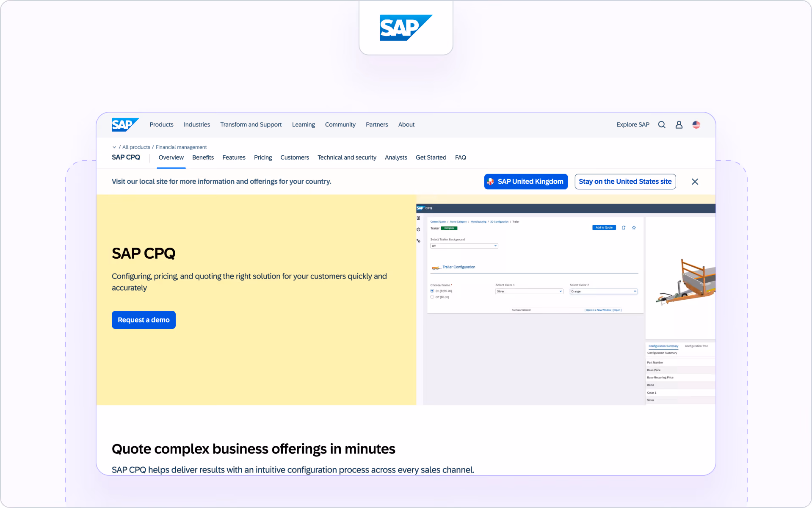Screen dimensions: 812x508
Task: Click the large SAP logo card at the top
Action: pyautogui.click(x=406, y=28)
